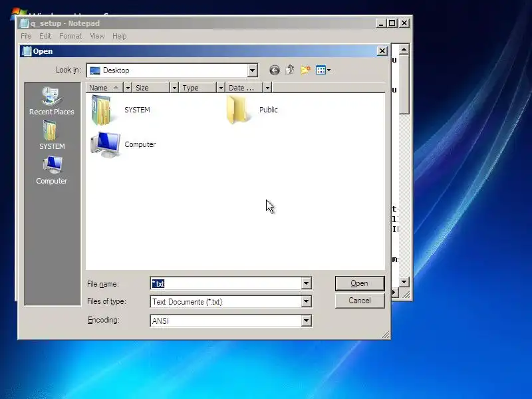Viewport: 532px width, 399px height.
Task: Open the Notepad File menu
Action: (26, 36)
